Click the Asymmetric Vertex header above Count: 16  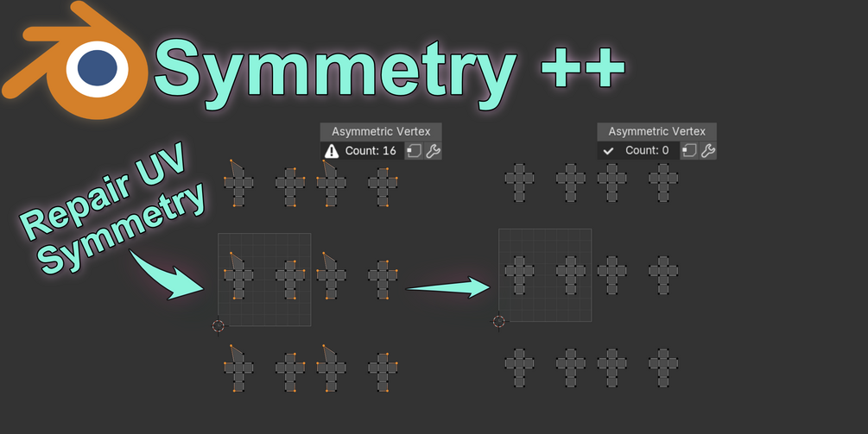tap(381, 132)
